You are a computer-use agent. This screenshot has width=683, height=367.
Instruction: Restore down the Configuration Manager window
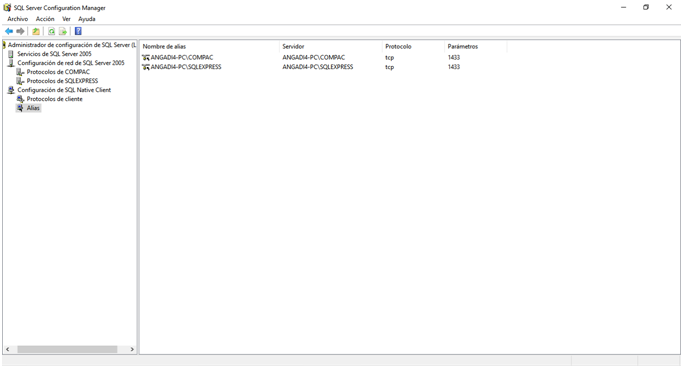[x=646, y=7]
